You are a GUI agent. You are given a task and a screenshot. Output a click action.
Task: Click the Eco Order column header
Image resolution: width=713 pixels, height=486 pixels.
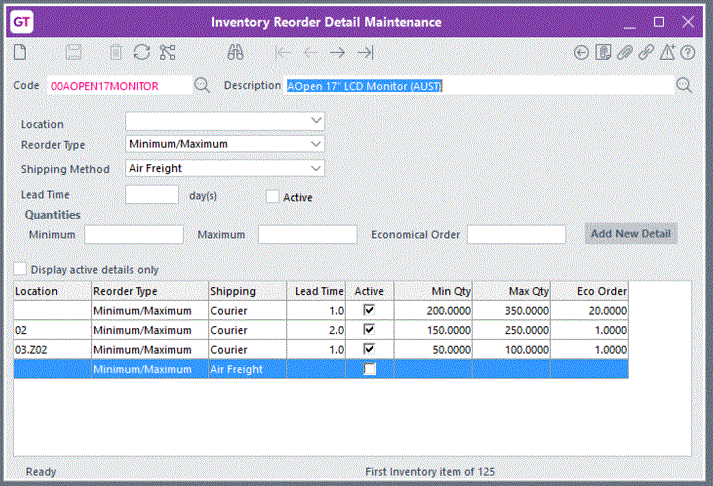589,291
